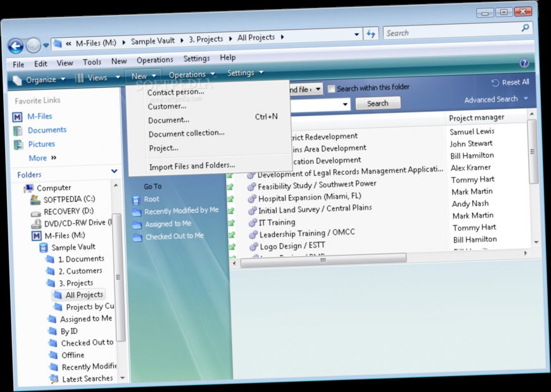Image resolution: width=551 pixels, height=392 pixels.
Task: Click Samuel Lewis in Project manager column
Action: (x=472, y=132)
